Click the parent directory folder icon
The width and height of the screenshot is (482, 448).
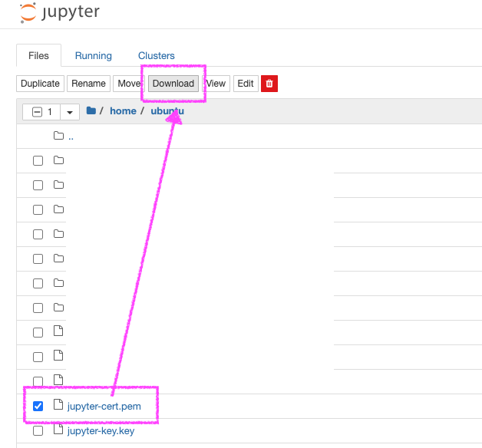click(x=58, y=136)
